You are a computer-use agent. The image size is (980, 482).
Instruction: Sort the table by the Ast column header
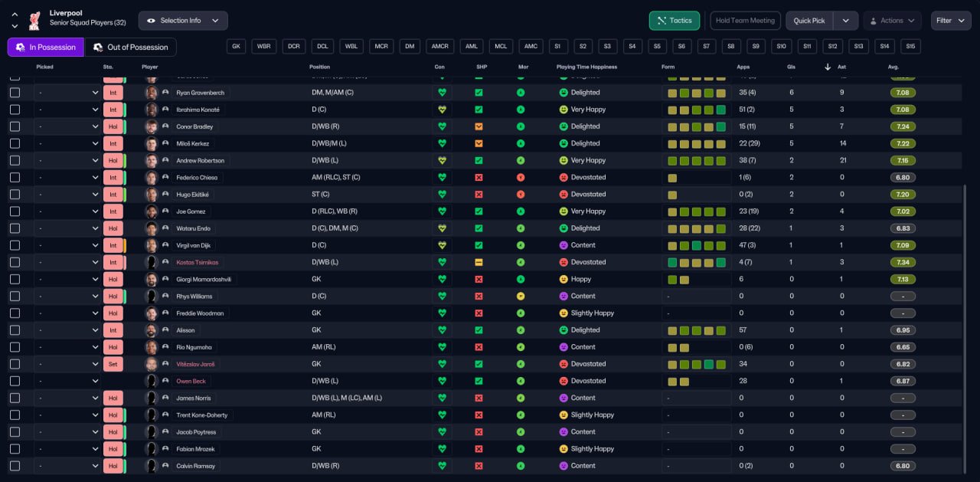(x=842, y=67)
